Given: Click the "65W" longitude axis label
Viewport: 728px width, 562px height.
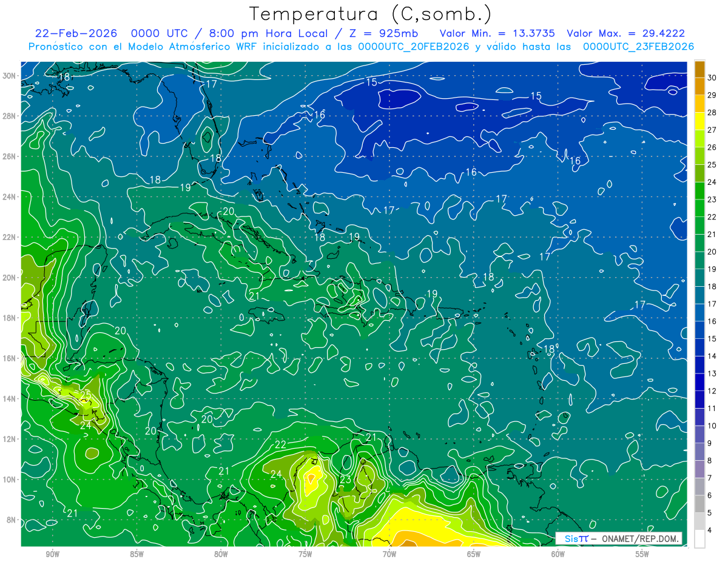Looking at the screenshot, I should [474, 554].
